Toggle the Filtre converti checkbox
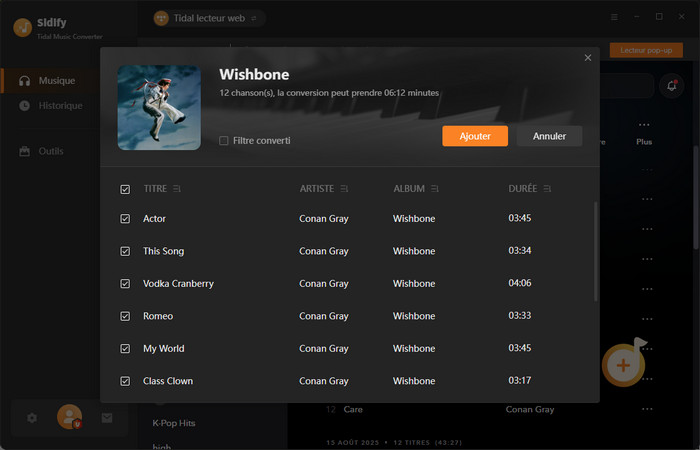Viewport: 700px width, 450px height. pos(224,141)
